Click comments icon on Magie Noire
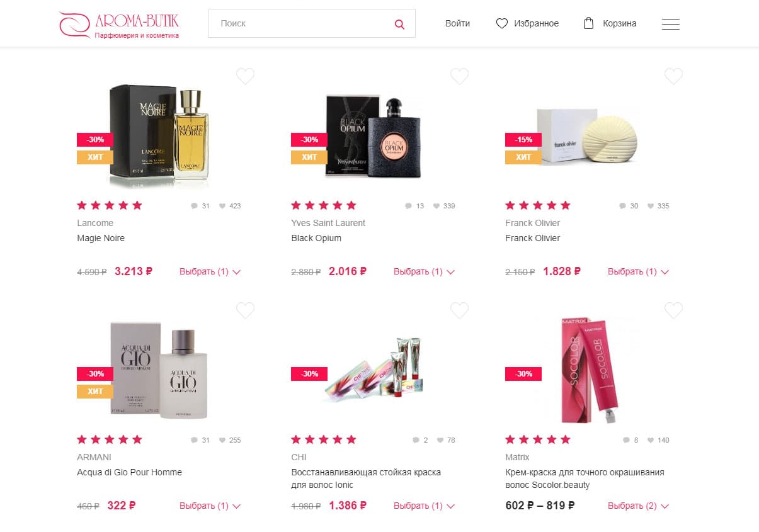This screenshot has height=532, width=759. 194,206
